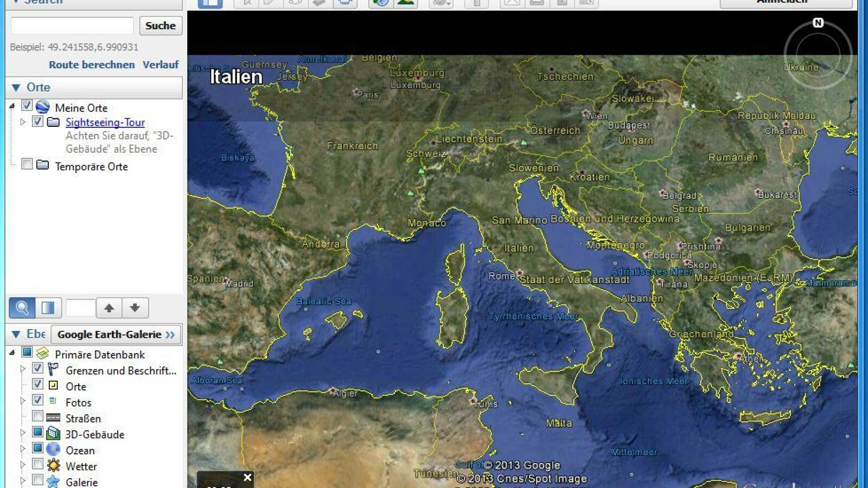Click Route berechnen

tap(92, 65)
